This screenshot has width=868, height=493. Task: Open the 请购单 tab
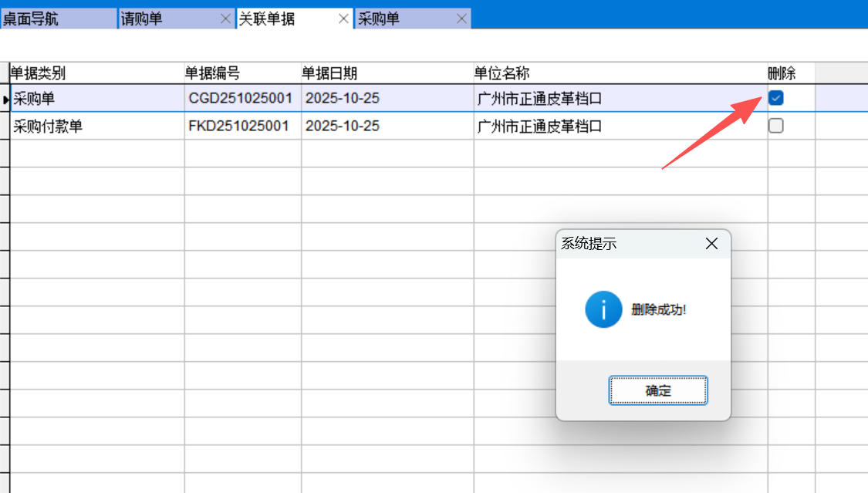point(142,19)
